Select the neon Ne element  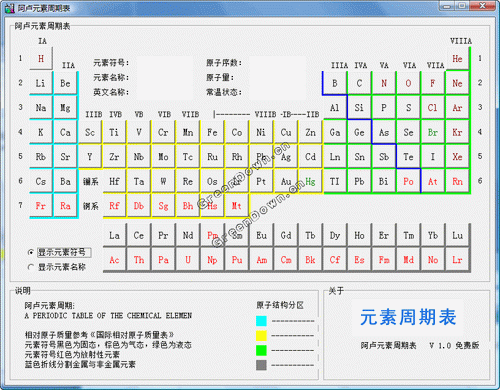tap(457, 83)
